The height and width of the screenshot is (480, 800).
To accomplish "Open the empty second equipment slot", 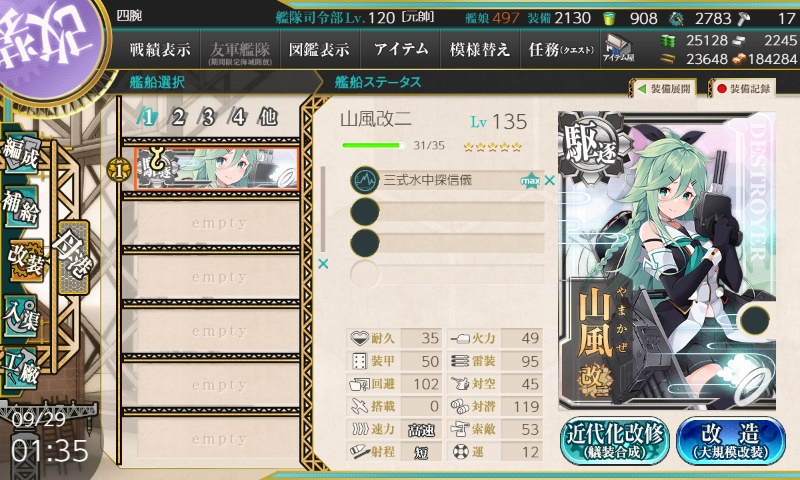I will pyautogui.click(x=447, y=211).
